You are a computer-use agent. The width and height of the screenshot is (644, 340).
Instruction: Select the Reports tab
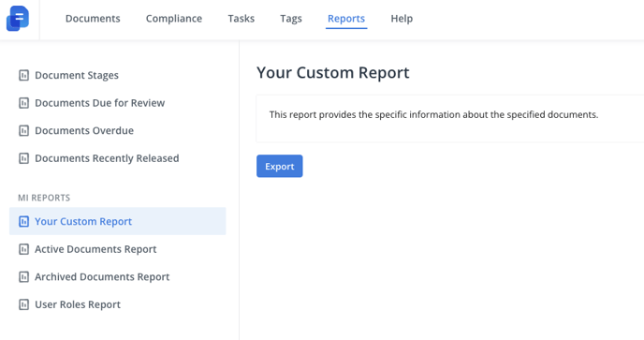coord(346,19)
